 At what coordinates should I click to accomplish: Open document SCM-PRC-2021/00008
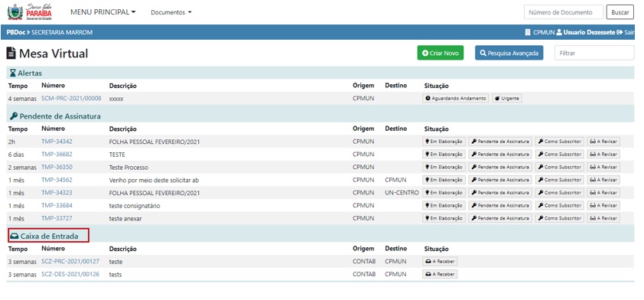[71, 99]
